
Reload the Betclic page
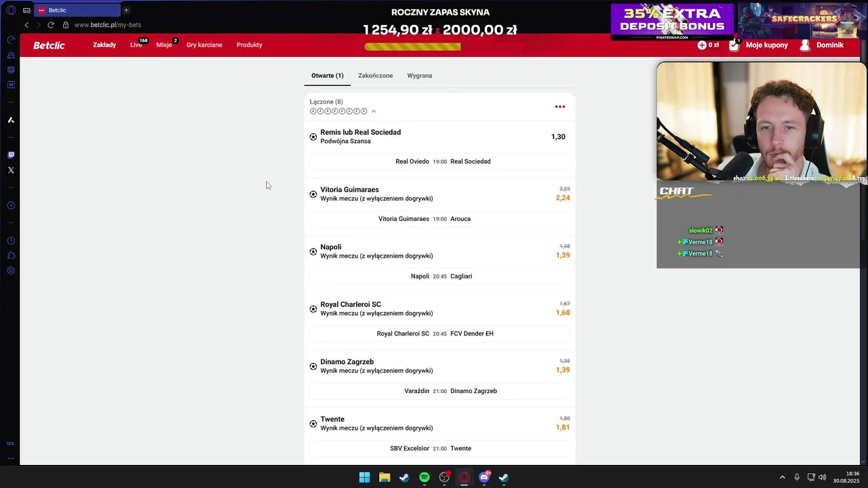pos(51,25)
